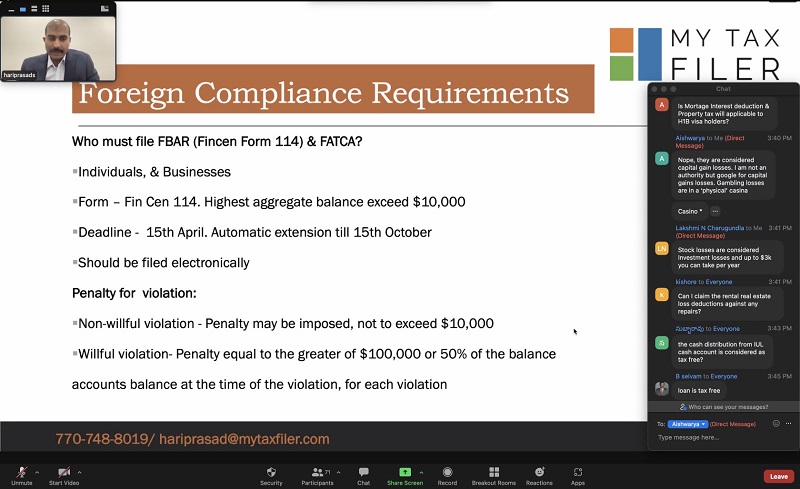Click the kishore to Everyone sender label
Viewport: 800px width, 489px height.
point(704,282)
